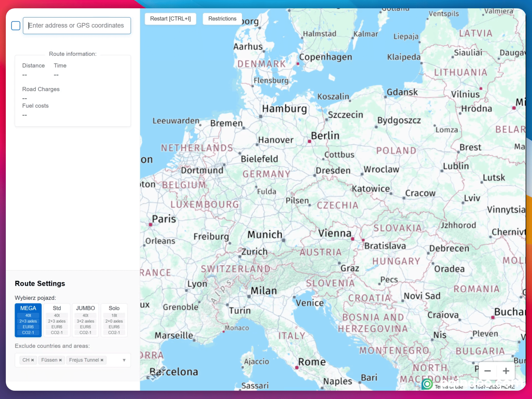This screenshot has height=399, width=532.
Task: Click the Vienna label on the map
Action: [334, 233]
